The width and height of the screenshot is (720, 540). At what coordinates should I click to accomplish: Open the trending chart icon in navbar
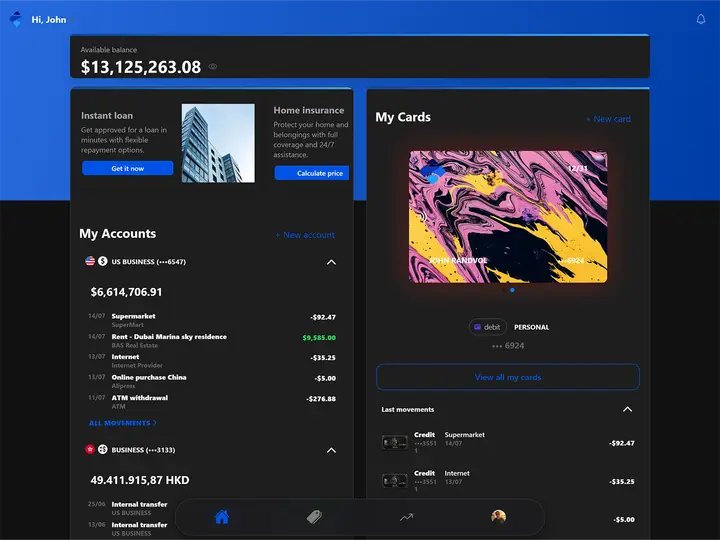coord(406,518)
